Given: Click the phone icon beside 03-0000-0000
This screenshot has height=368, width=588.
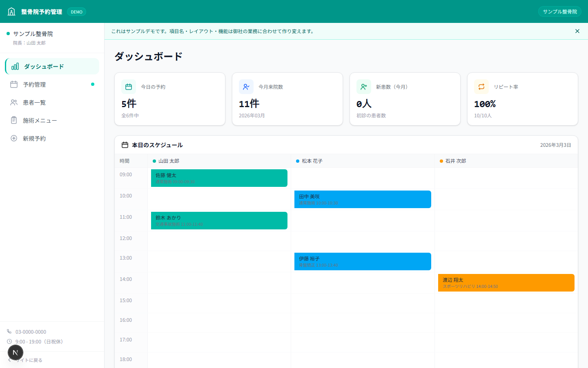Looking at the screenshot, I should click(x=9, y=332).
